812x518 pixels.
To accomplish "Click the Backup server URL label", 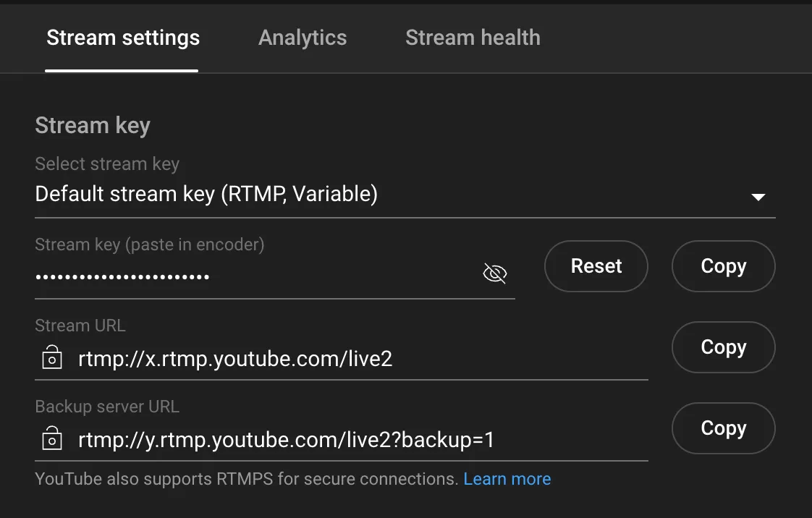I will 107,407.
